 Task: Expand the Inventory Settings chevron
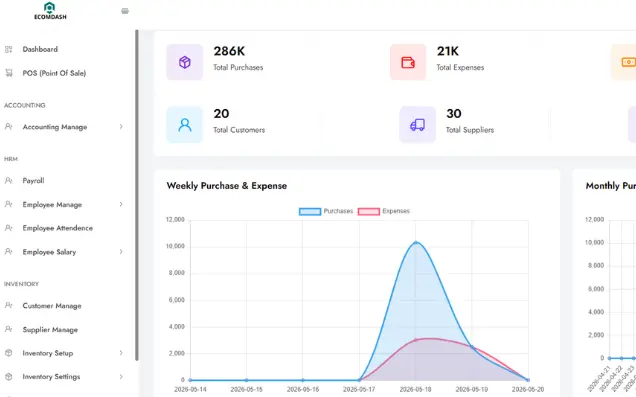tap(121, 376)
